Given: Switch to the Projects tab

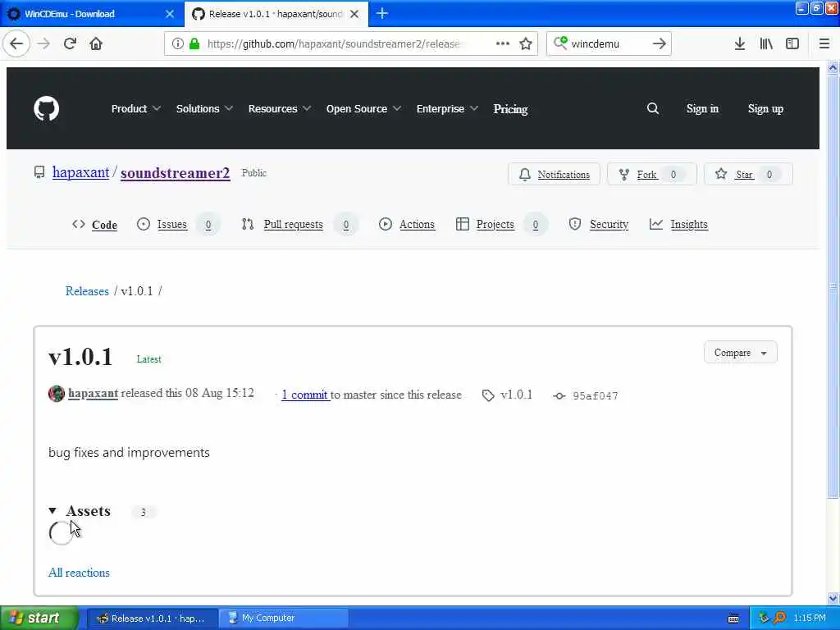Looking at the screenshot, I should pyautogui.click(x=500, y=225).
